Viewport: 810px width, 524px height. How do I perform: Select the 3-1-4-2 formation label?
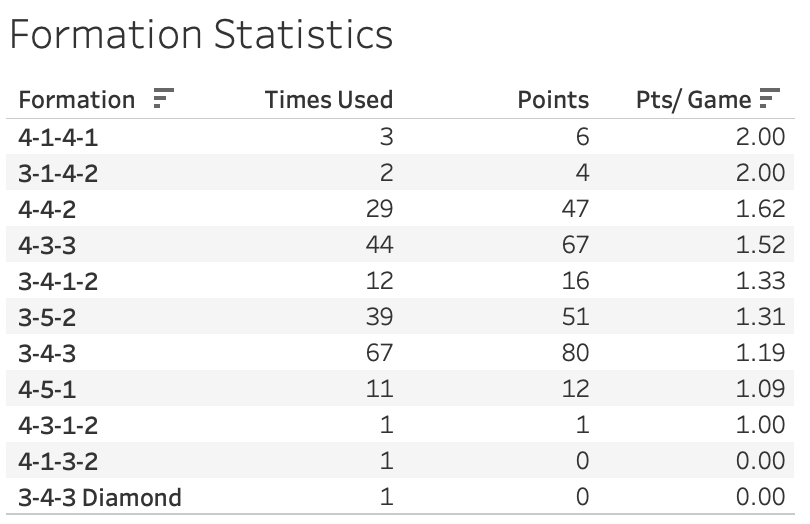point(59,173)
